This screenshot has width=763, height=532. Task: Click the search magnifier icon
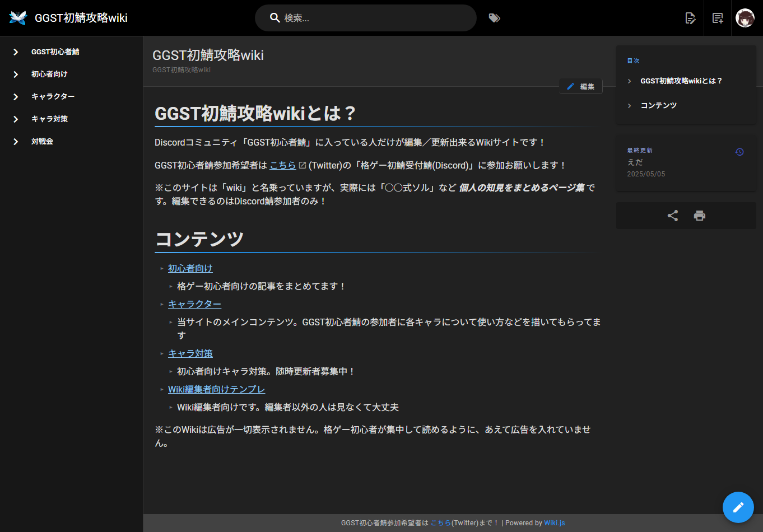pos(275,18)
